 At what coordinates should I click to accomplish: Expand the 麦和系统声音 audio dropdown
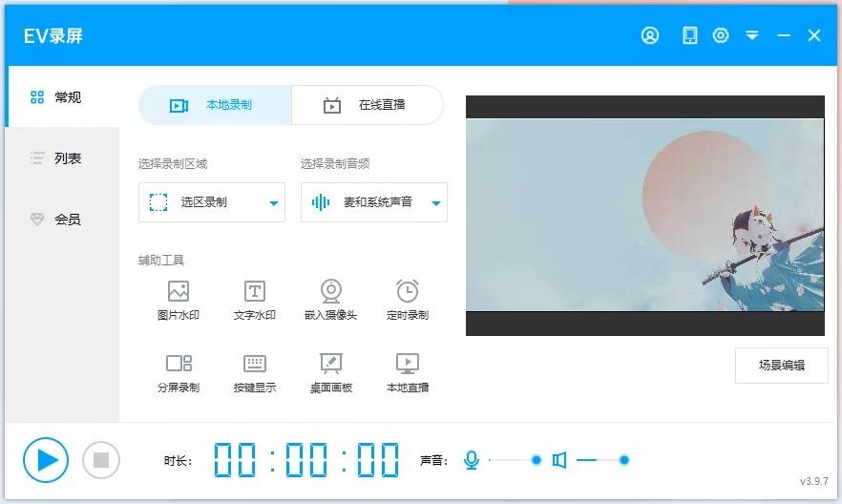[374, 202]
